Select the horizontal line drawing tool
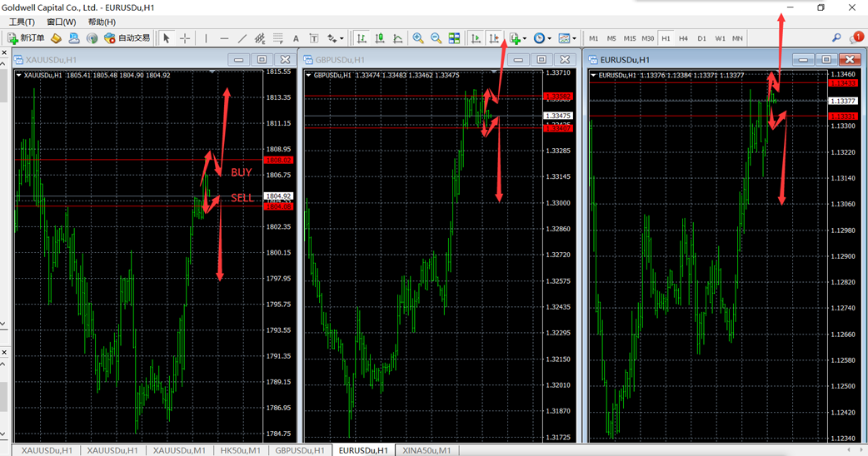 point(224,38)
